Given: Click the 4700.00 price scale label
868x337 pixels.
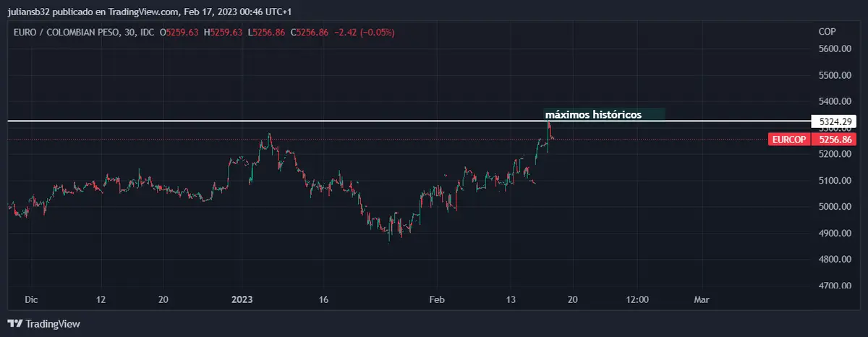Looking at the screenshot, I should (833, 286).
